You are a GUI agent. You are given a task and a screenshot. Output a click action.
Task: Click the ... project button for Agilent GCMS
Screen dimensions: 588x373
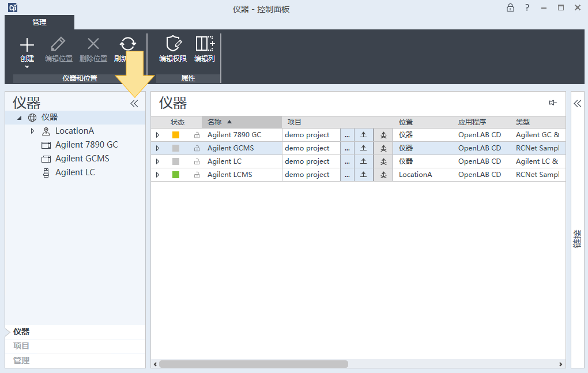[347, 148]
